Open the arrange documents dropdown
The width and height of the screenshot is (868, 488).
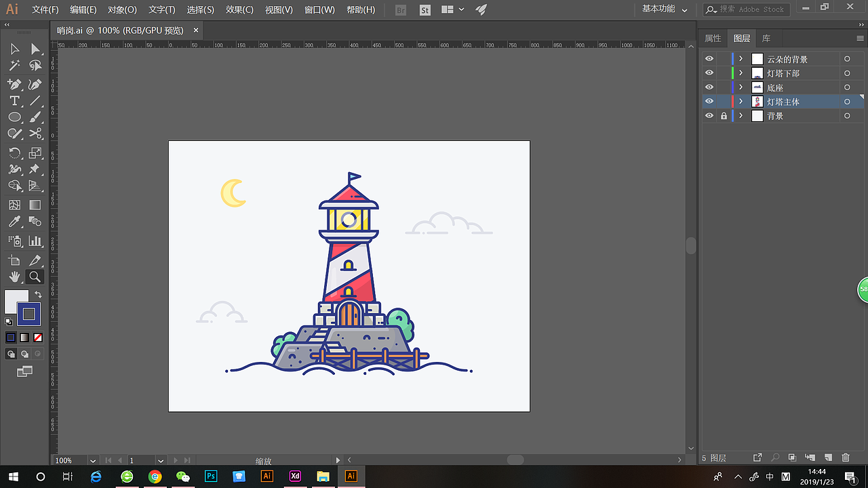[x=452, y=9]
